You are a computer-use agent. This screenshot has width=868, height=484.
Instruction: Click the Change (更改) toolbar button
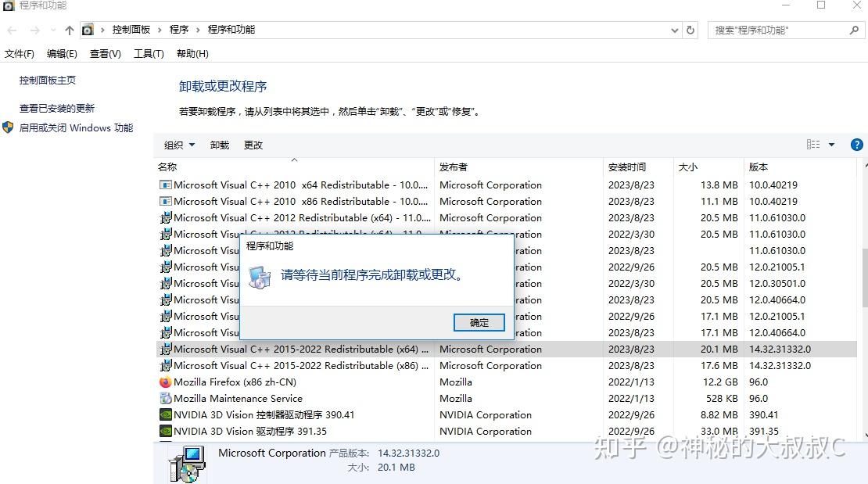(x=253, y=145)
